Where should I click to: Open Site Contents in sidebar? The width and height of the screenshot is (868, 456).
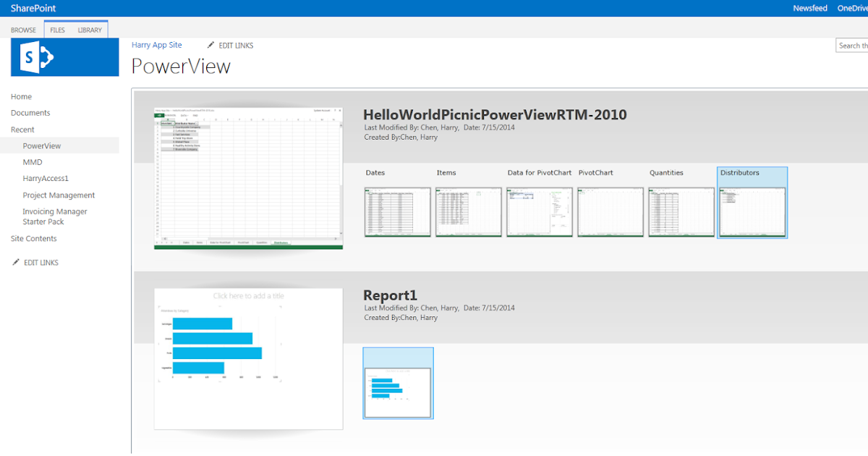(x=34, y=238)
